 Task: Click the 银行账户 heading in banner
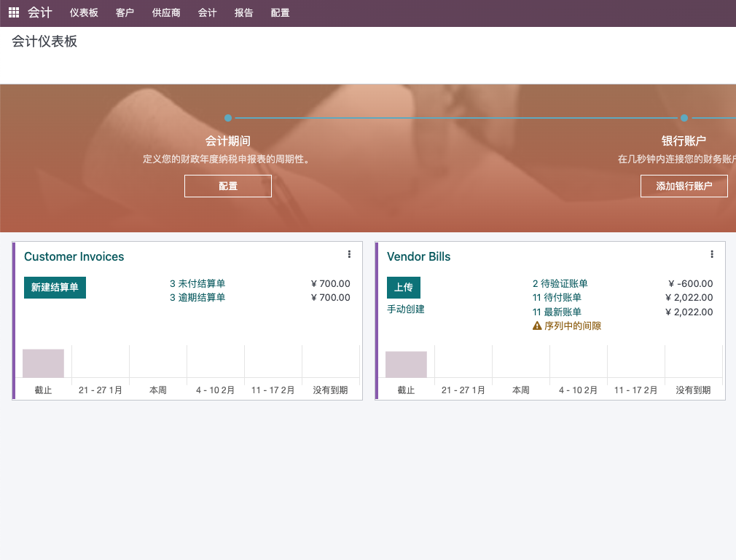pyautogui.click(x=684, y=141)
